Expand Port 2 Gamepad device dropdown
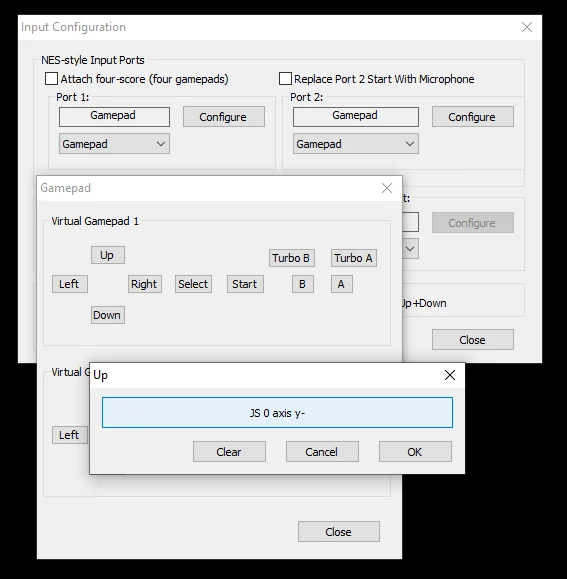The image size is (567, 579). (356, 144)
